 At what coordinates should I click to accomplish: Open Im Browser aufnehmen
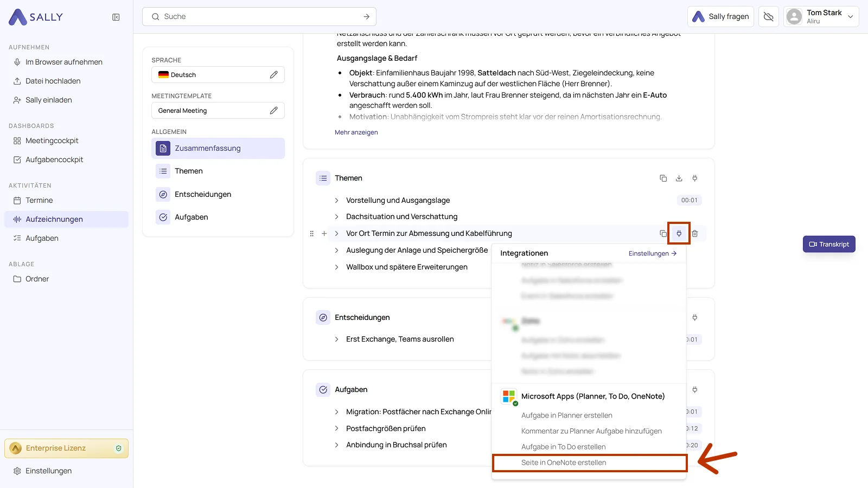click(x=66, y=62)
